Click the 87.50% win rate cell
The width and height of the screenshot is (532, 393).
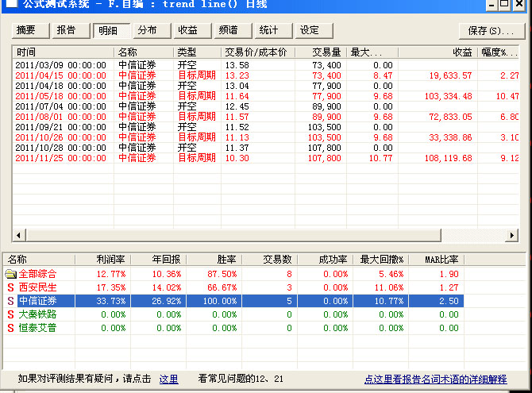pos(222,274)
